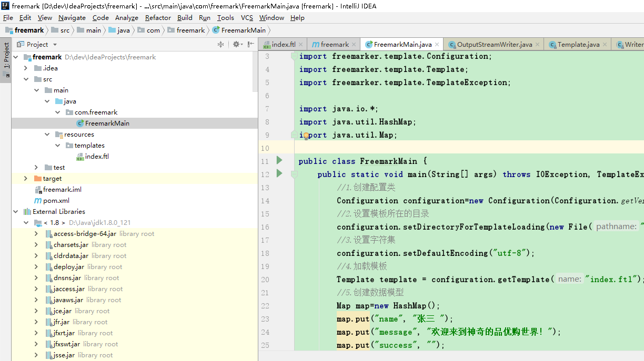Toggle the main method fold marker on line 12
The width and height of the screenshot is (644, 361).
[295, 174]
